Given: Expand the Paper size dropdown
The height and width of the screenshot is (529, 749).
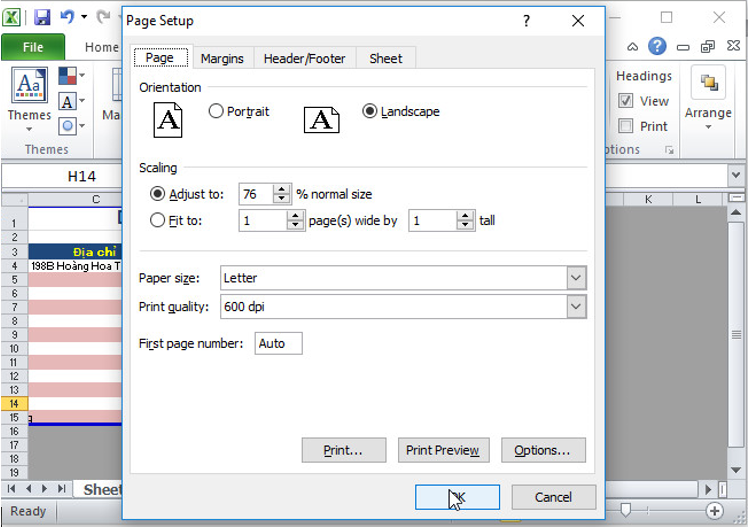Looking at the screenshot, I should point(576,277).
